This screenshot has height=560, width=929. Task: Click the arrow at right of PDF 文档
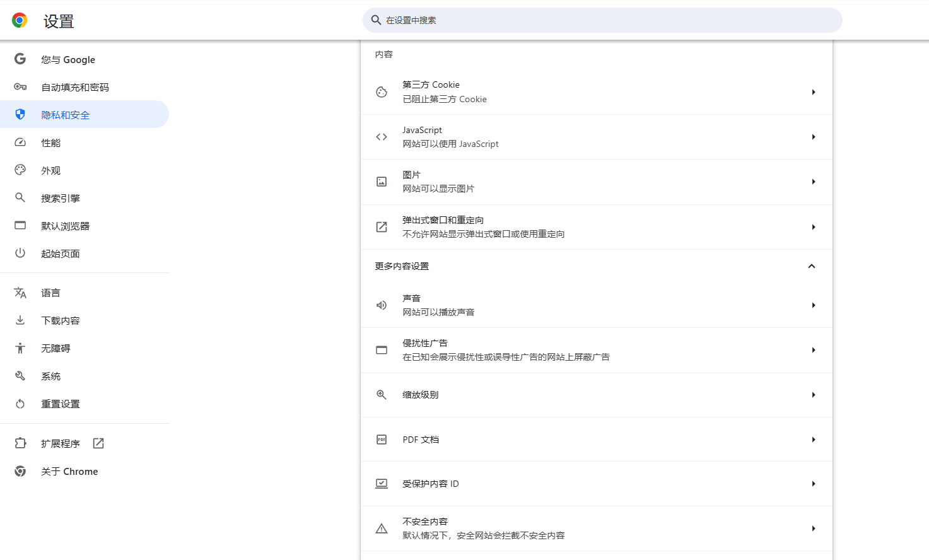(814, 440)
